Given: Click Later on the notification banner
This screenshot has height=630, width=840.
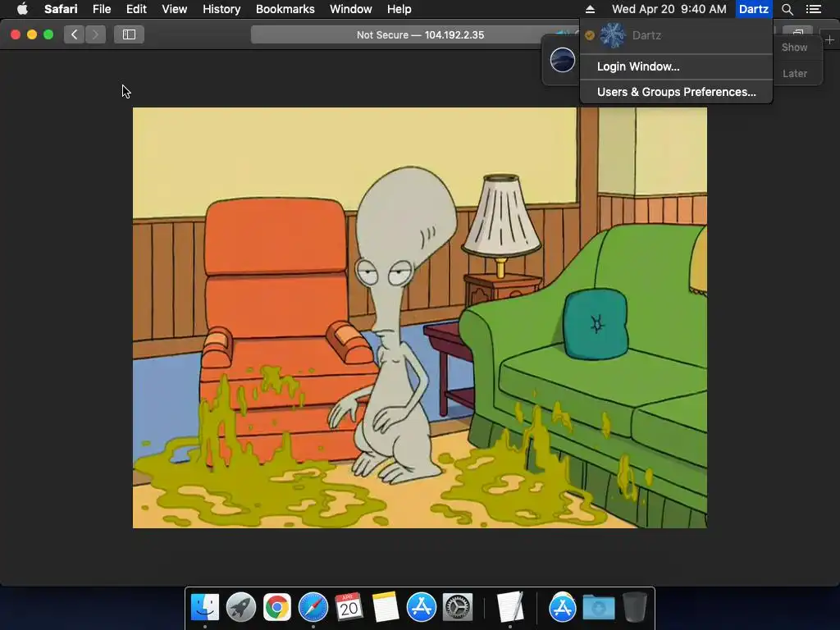Looking at the screenshot, I should coord(794,73).
